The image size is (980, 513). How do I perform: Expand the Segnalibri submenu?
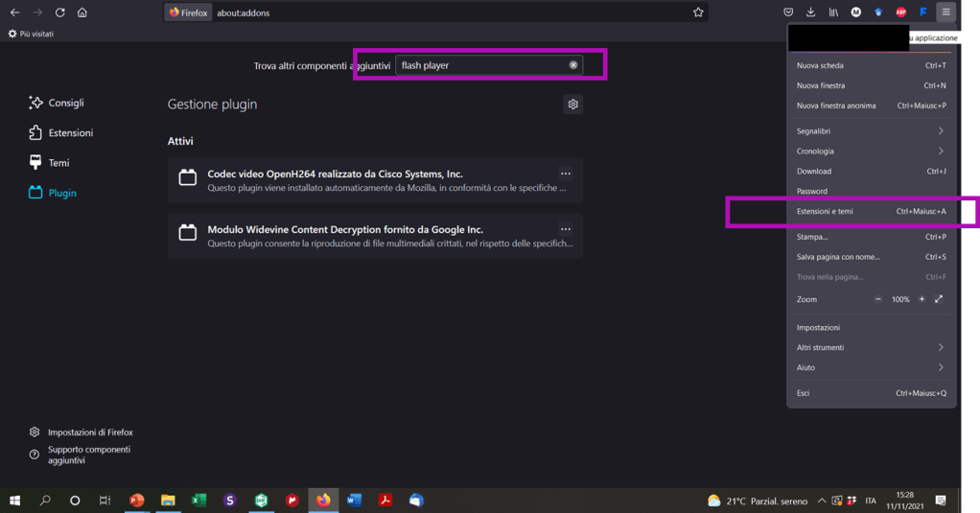[871, 131]
